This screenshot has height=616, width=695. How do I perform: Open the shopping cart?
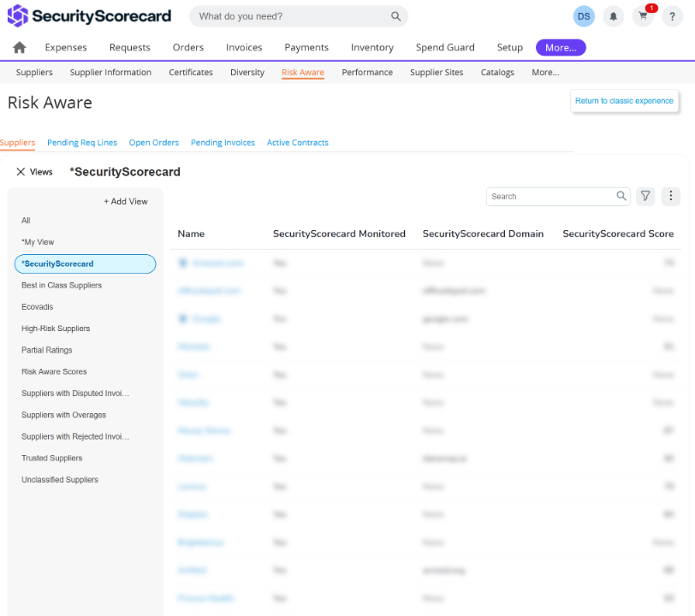coord(643,16)
